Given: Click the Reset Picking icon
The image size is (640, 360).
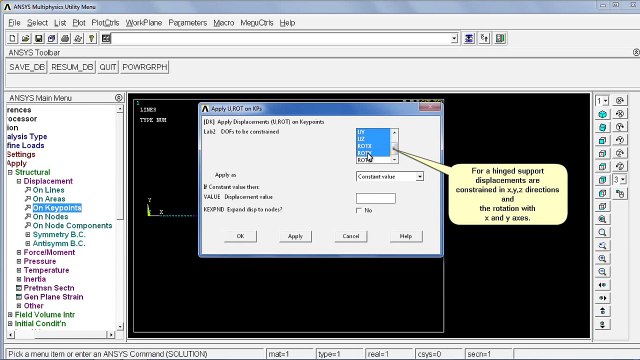Looking at the screenshot, I should pyautogui.click(x=484, y=38).
